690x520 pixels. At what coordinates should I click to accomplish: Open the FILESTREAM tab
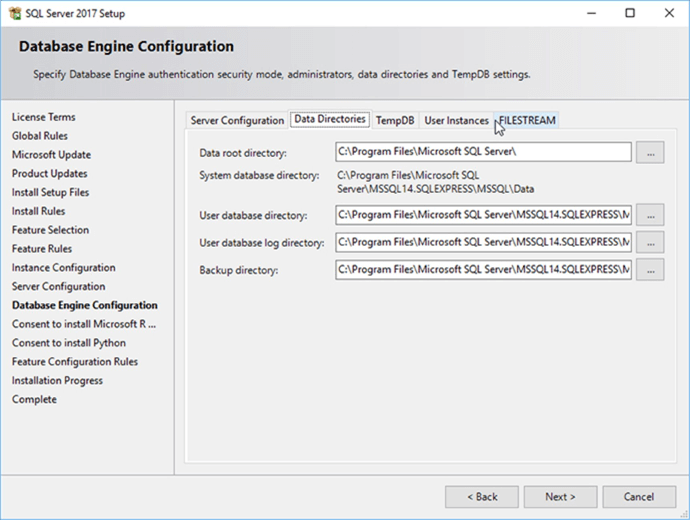tap(527, 121)
